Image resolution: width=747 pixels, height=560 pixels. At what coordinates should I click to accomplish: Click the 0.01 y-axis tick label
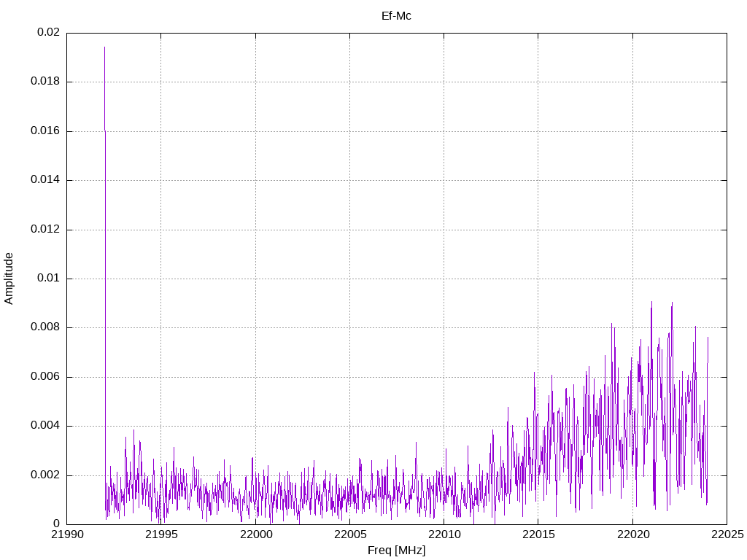[x=48, y=279]
